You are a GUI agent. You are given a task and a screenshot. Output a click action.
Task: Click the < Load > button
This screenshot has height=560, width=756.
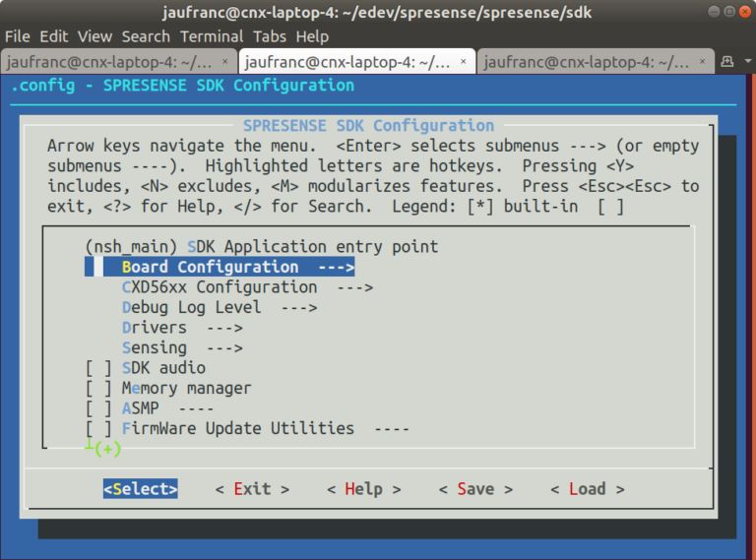coord(588,489)
